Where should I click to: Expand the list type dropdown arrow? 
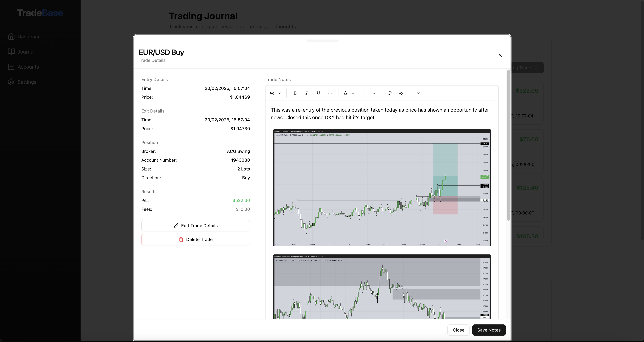374,93
